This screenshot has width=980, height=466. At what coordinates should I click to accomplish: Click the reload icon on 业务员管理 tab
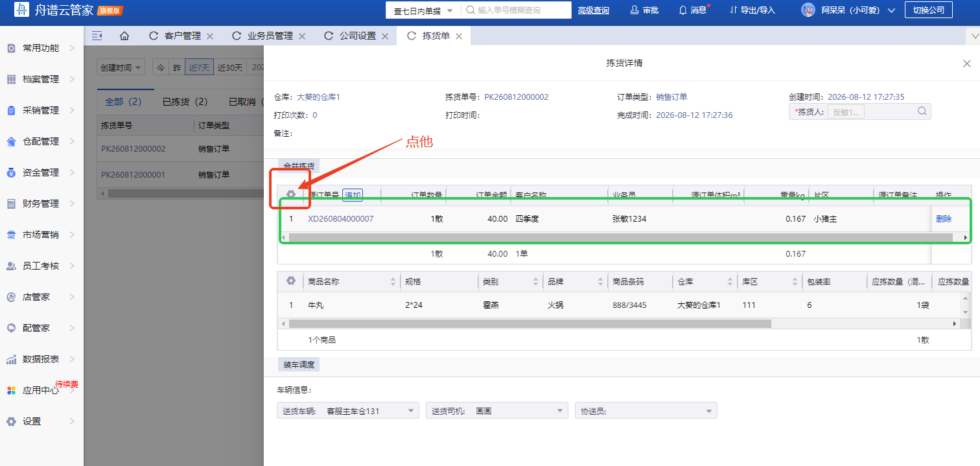237,36
